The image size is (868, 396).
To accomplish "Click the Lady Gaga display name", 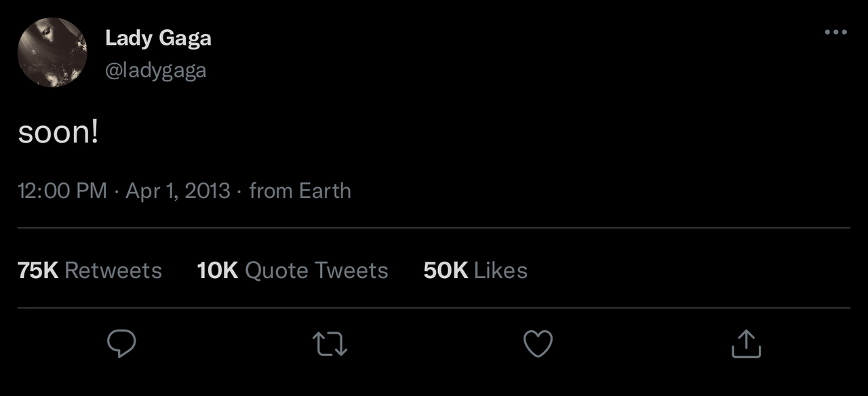I will tap(158, 39).
